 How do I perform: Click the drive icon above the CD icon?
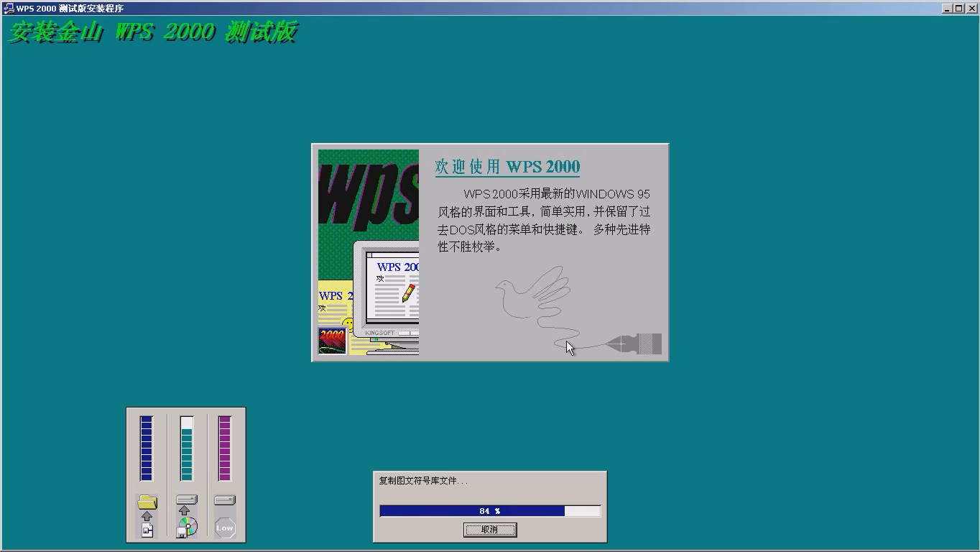[x=187, y=500]
